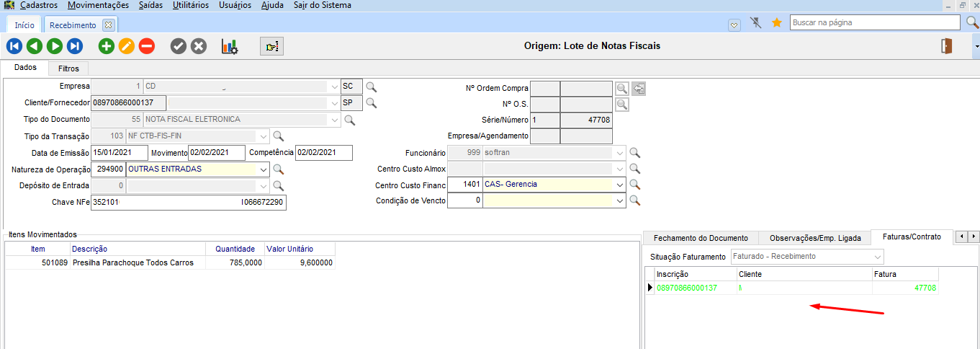This screenshot has height=349, width=980.
Task: Click the exit door icon
Action: [x=946, y=46]
